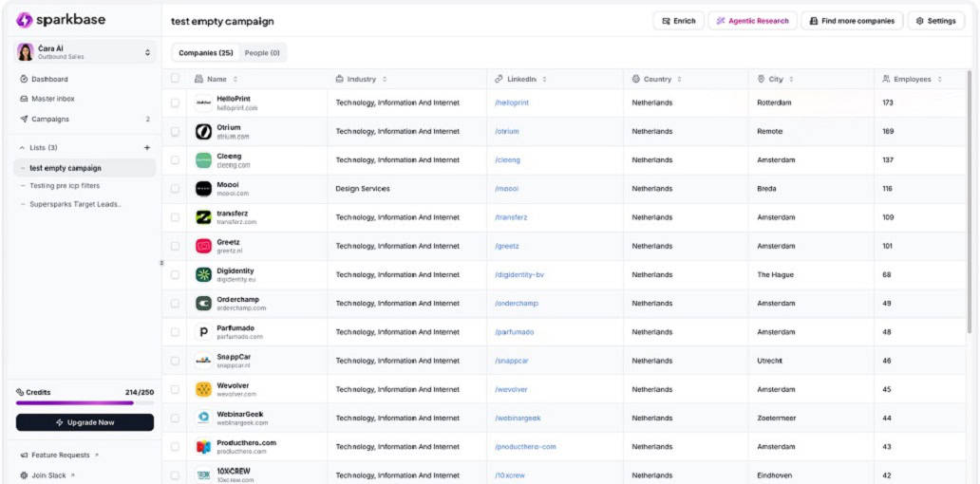Click the Greetz company logo
This screenshot has width=980, height=484.
click(203, 247)
